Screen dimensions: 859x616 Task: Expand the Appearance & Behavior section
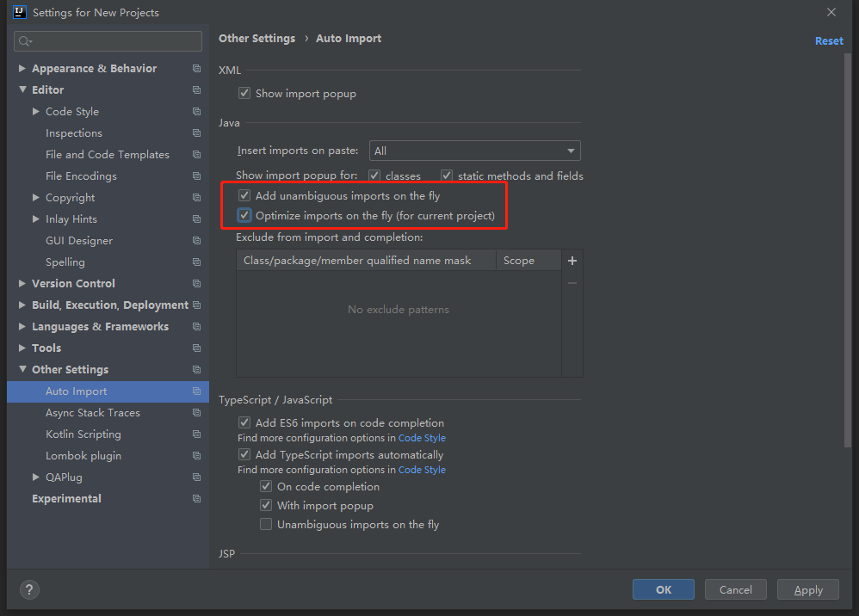coord(22,69)
